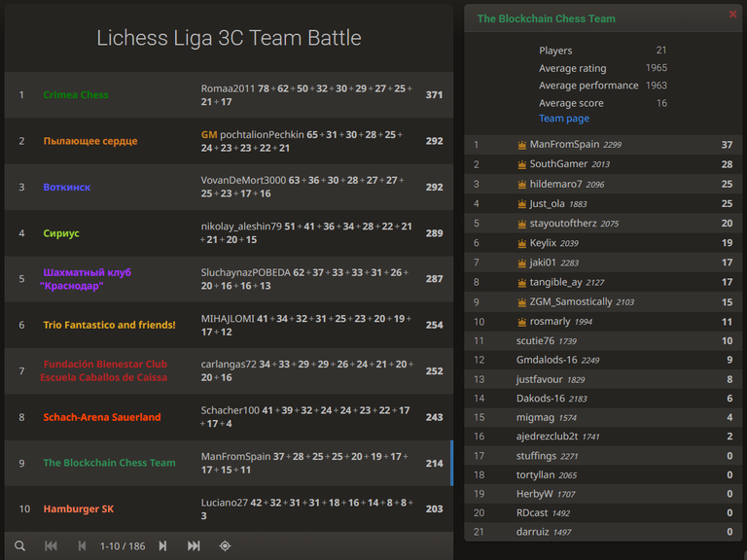
Task: Click crown icon next to ManFromSpain
Action: tap(521, 145)
